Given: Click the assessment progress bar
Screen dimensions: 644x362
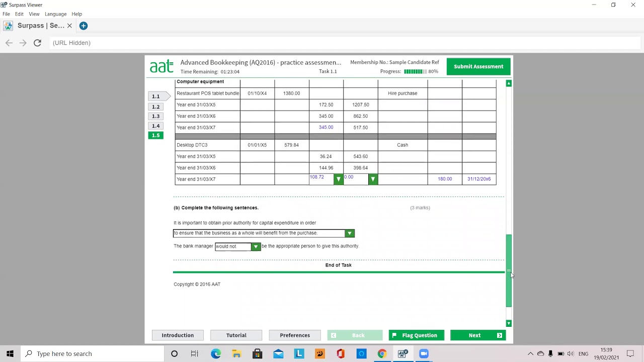Looking at the screenshot, I should 415,71.
